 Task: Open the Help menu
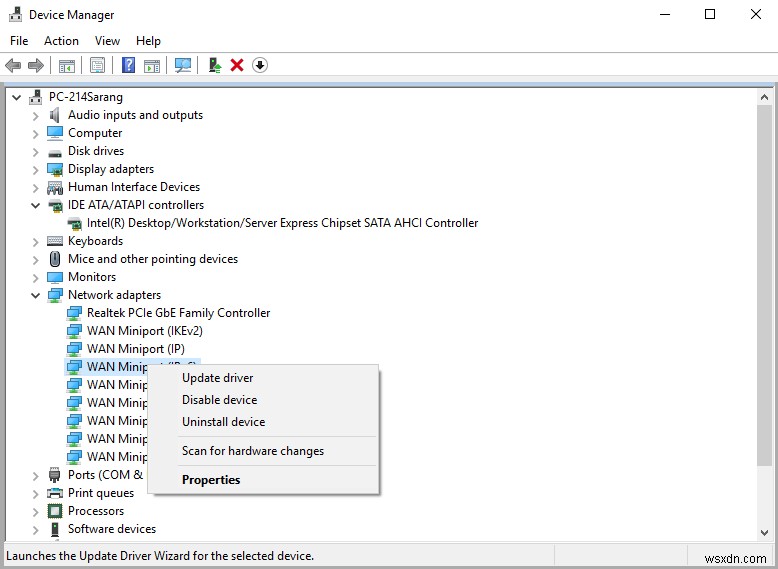[x=148, y=41]
